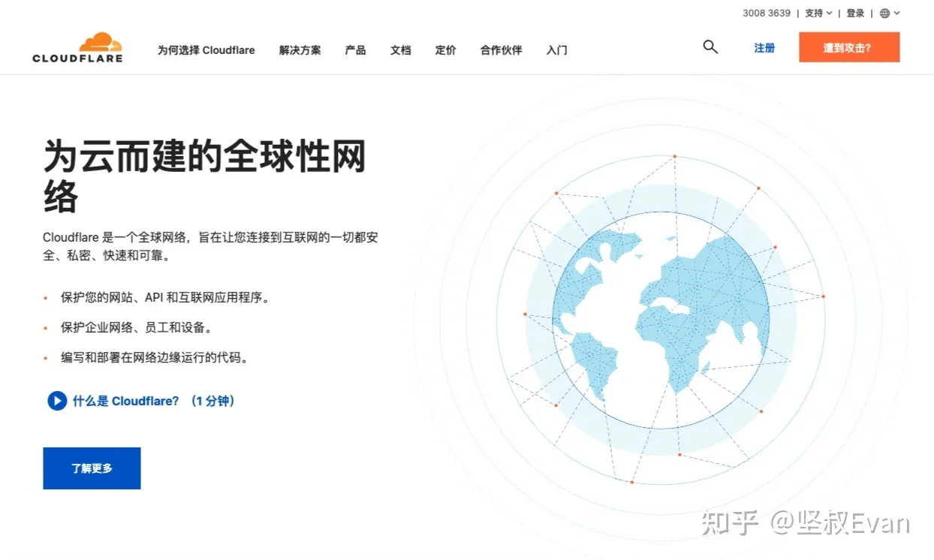Click the 注册 sign-up link
This screenshot has width=934, height=560.
[764, 48]
